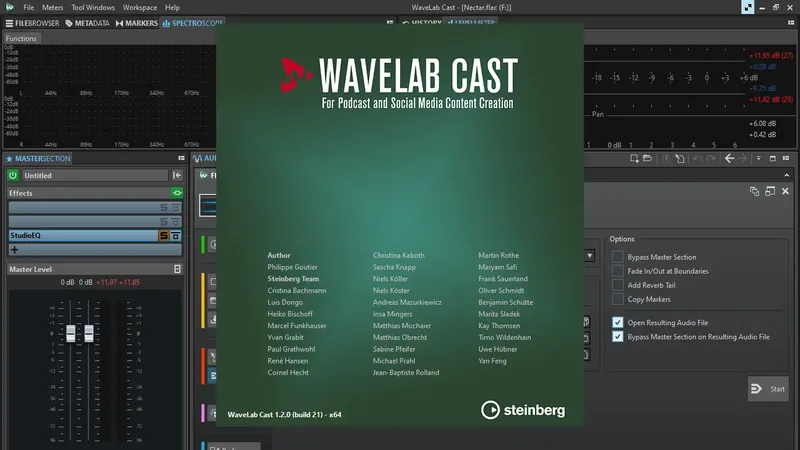Click the maximize panel icon in toolbar
This screenshot has width=800, height=450.
[772, 159]
